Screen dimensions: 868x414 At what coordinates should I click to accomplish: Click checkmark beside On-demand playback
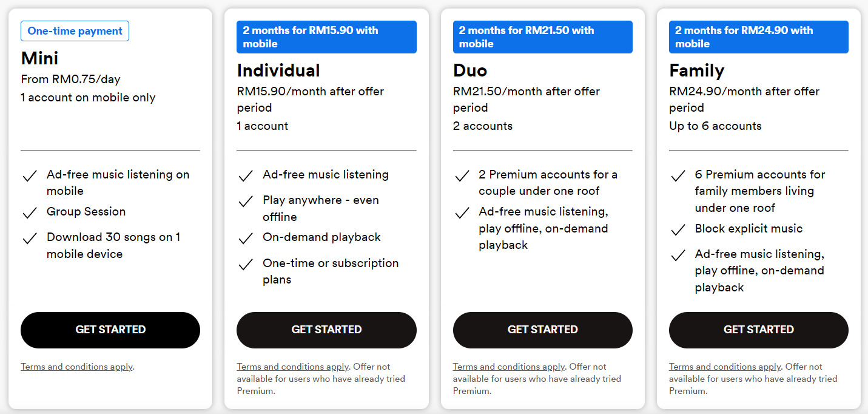pyautogui.click(x=246, y=239)
